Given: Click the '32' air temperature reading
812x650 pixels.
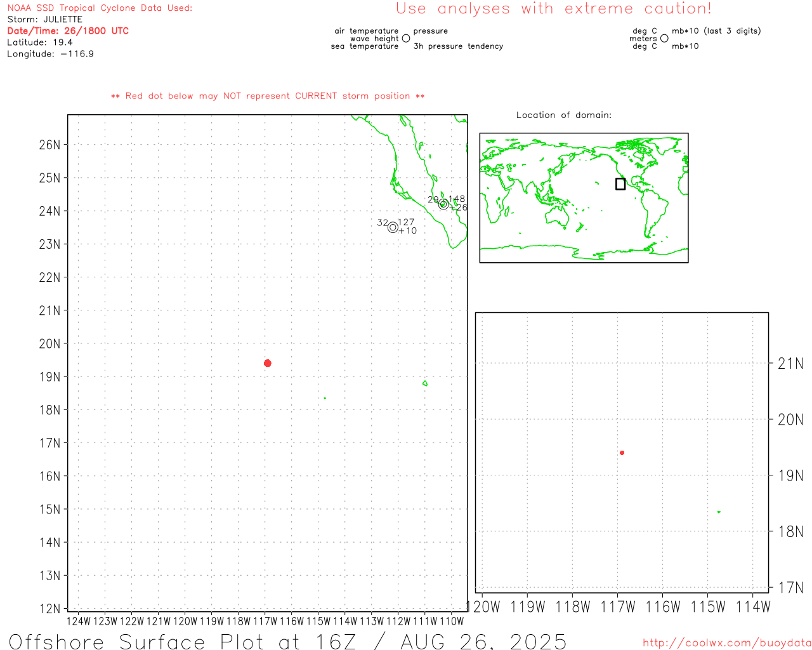Looking at the screenshot, I should click(x=383, y=223).
